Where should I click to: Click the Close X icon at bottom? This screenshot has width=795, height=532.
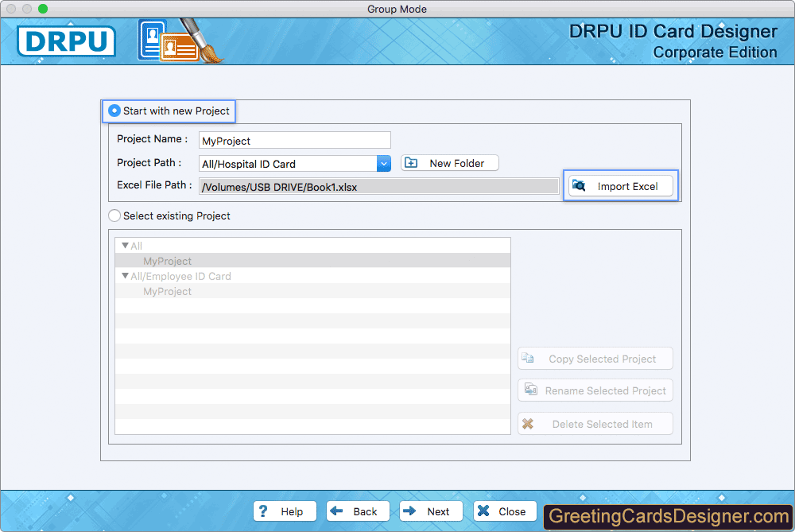pyautogui.click(x=483, y=511)
